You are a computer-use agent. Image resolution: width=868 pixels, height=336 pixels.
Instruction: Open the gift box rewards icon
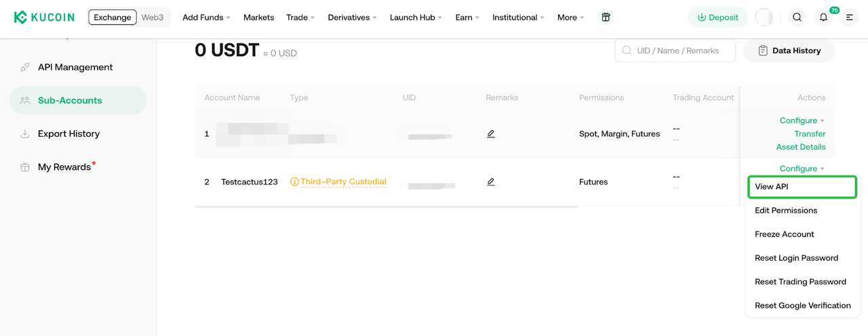[606, 17]
